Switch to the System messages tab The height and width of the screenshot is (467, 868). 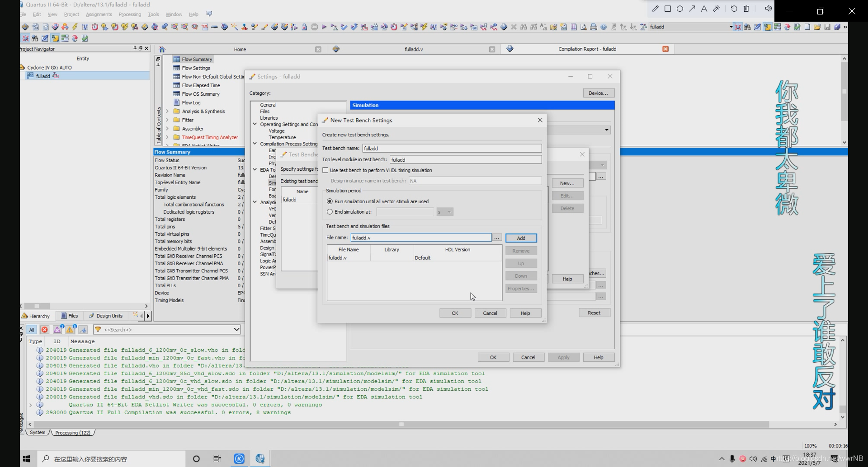tap(38, 432)
